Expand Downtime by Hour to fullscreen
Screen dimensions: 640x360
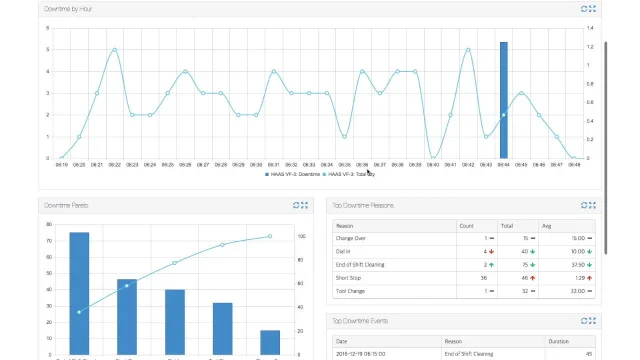pos(592,9)
